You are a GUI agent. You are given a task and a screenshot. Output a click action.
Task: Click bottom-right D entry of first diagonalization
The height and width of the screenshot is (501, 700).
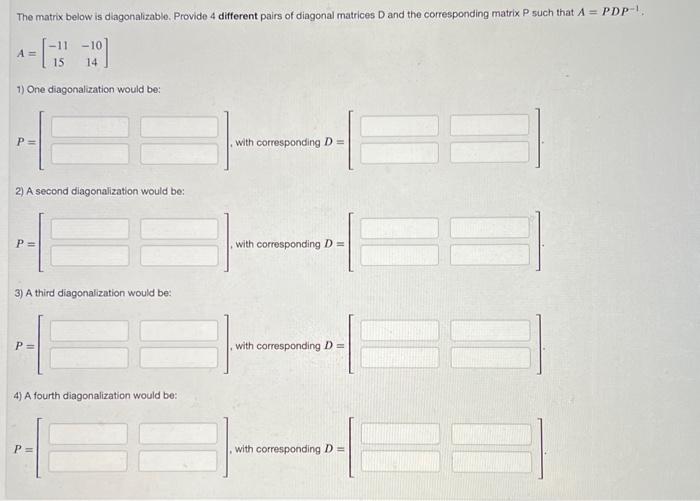489,152
